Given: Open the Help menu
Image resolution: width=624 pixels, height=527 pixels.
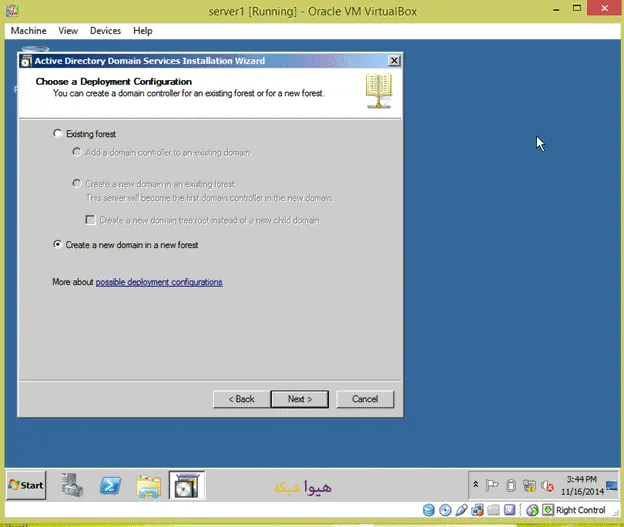Looking at the screenshot, I should pyautogui.click(x=142, y=31).
